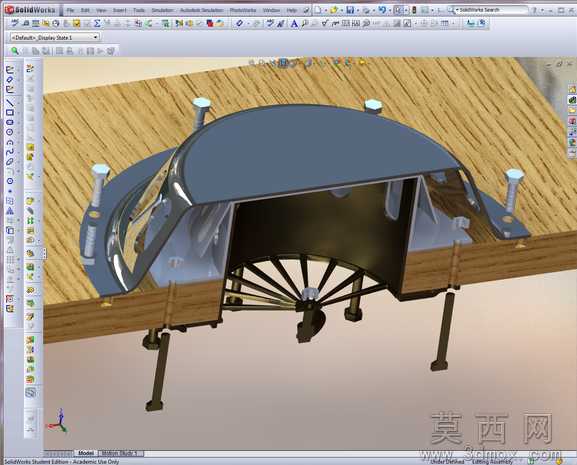The height and width of the screenshot is (465, 577).
Task: Expand the Open file dropdown arrow
Action: point(342,11)
